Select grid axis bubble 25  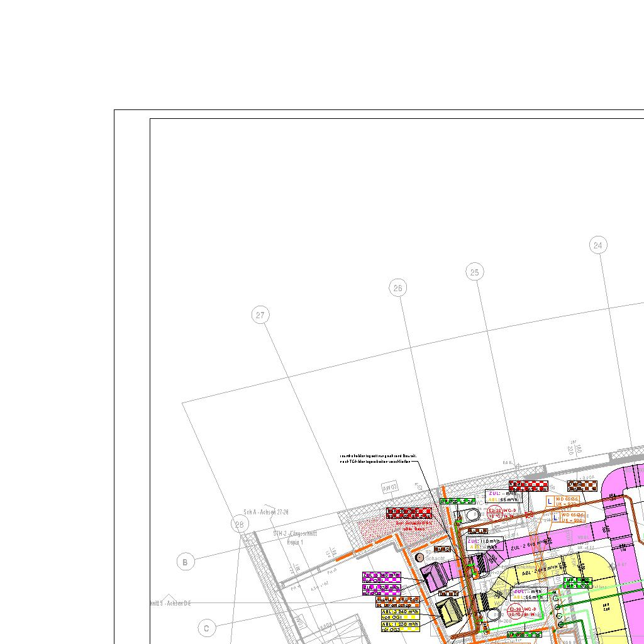[475, 272]
